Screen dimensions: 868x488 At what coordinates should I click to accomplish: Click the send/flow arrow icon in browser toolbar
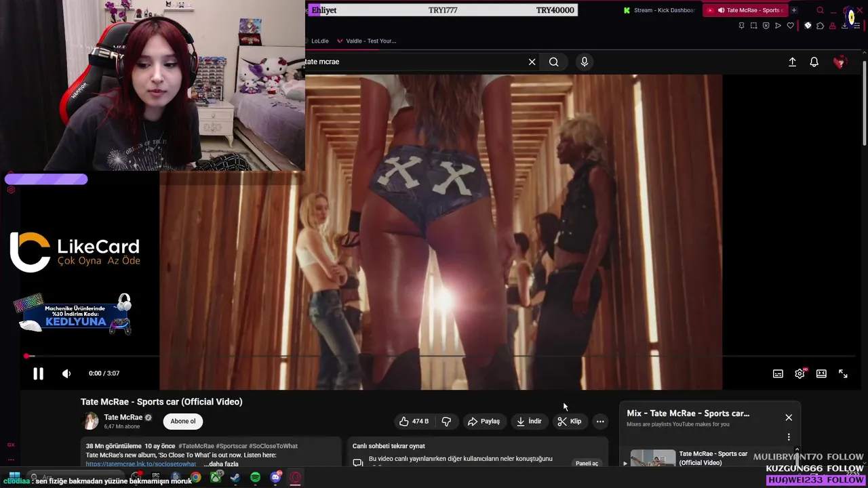778,26
